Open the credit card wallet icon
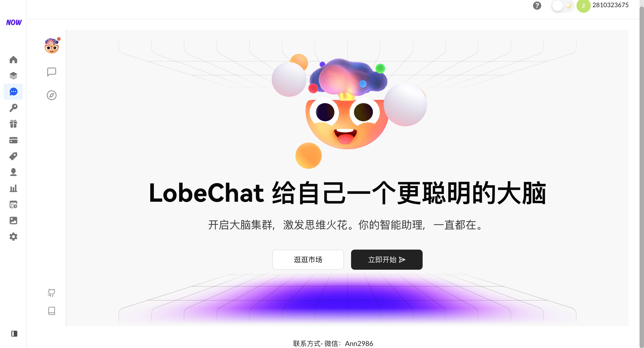This screenshot has height=348, width=644. click(x=13, y=140)
